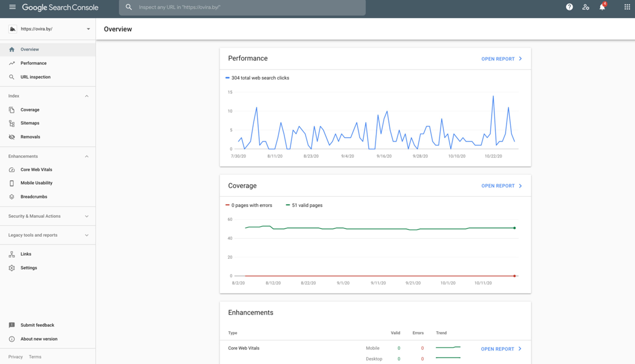Open the notifications bell icon
The image size is (635, 364).
click(x=602, y=7)
